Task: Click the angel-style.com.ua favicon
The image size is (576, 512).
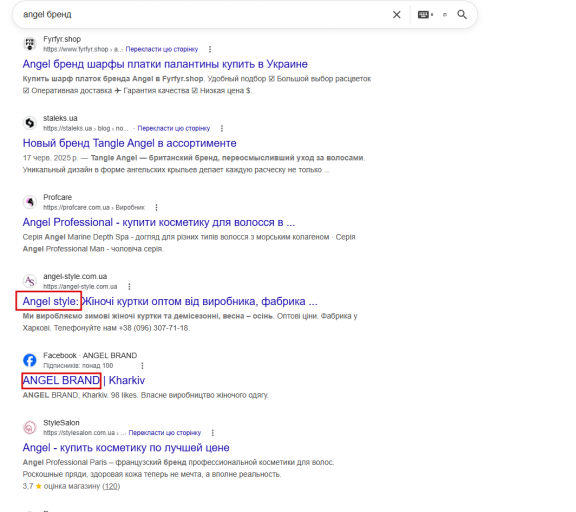Action: click(30, 281)
